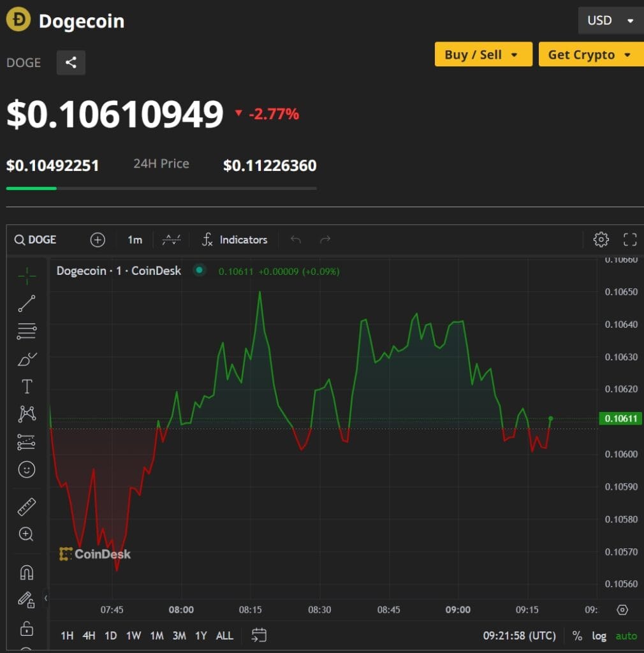The height and width of the screenshot is (653, 644).
Task: Click the 24H price range bar
Action: tap(161, 189)
